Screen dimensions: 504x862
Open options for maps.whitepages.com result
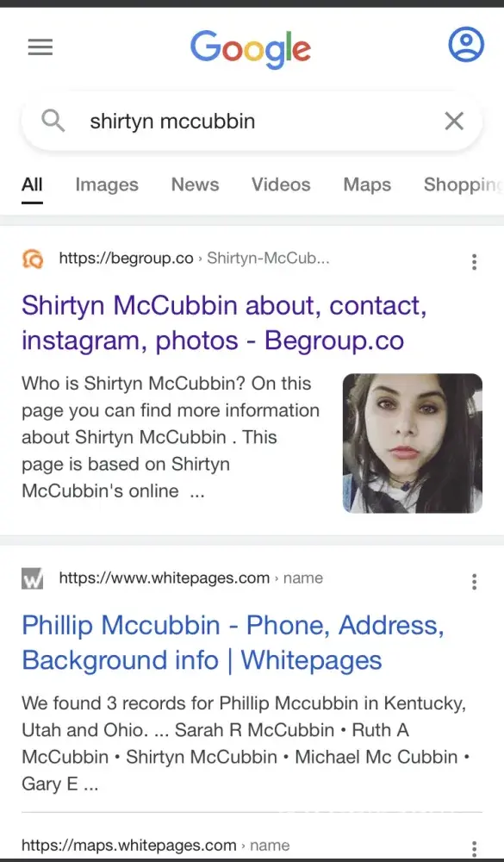474,847
